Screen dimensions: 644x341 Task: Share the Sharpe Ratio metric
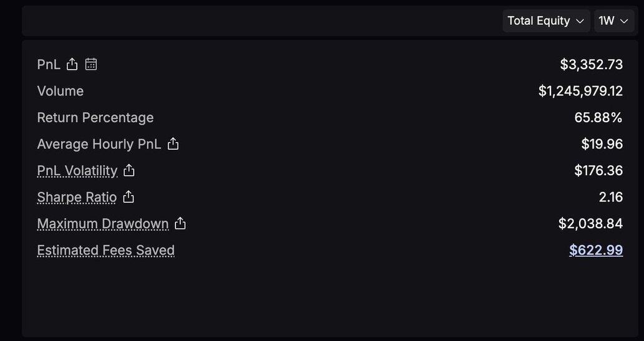pos(129,197)
